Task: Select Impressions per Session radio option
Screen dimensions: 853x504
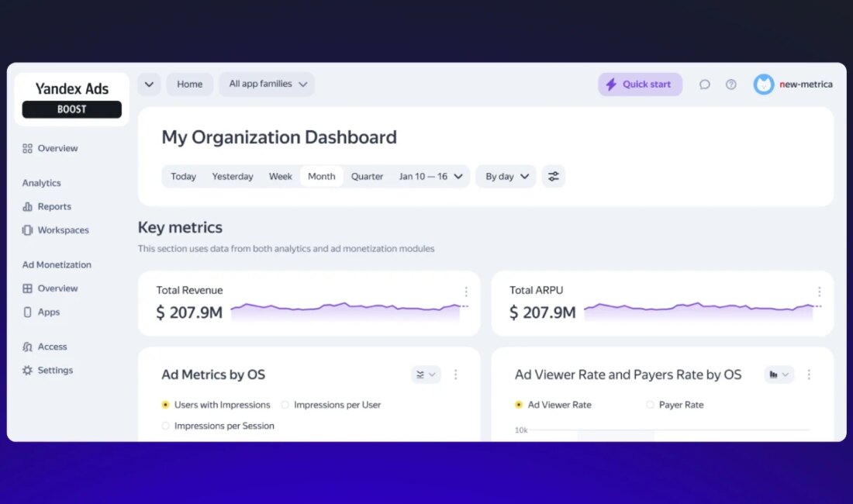Action: click(x=166, y=426)
